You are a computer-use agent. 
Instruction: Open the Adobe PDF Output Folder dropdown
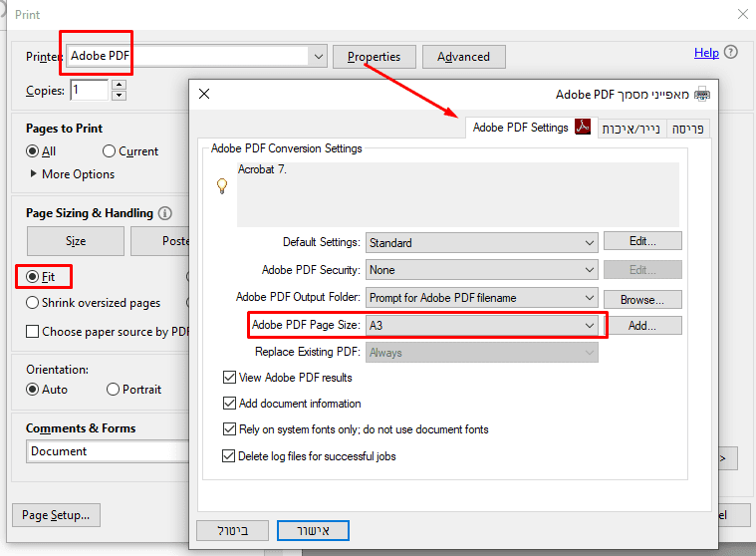pyautogui.click(x=482, y=298)
